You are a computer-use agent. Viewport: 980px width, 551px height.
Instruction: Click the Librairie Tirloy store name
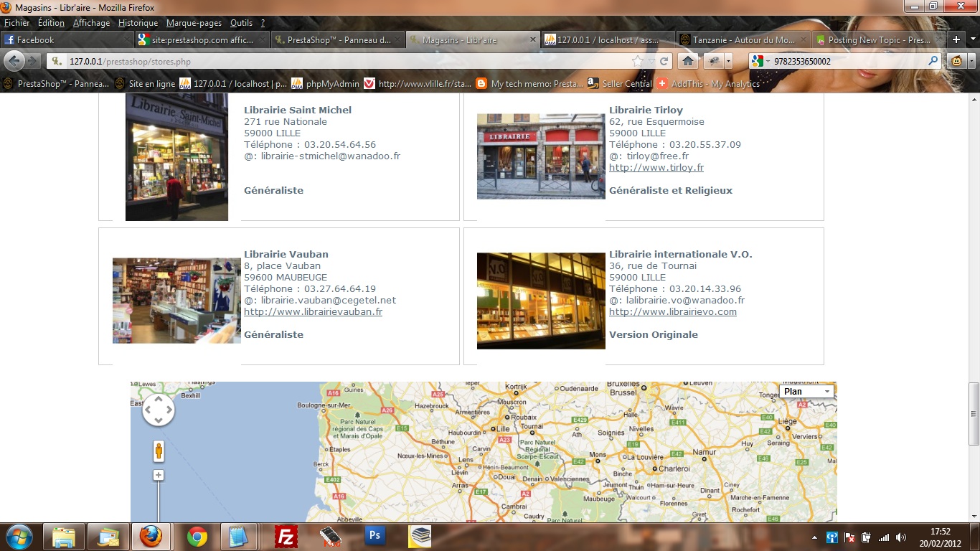tap(646, 110)
